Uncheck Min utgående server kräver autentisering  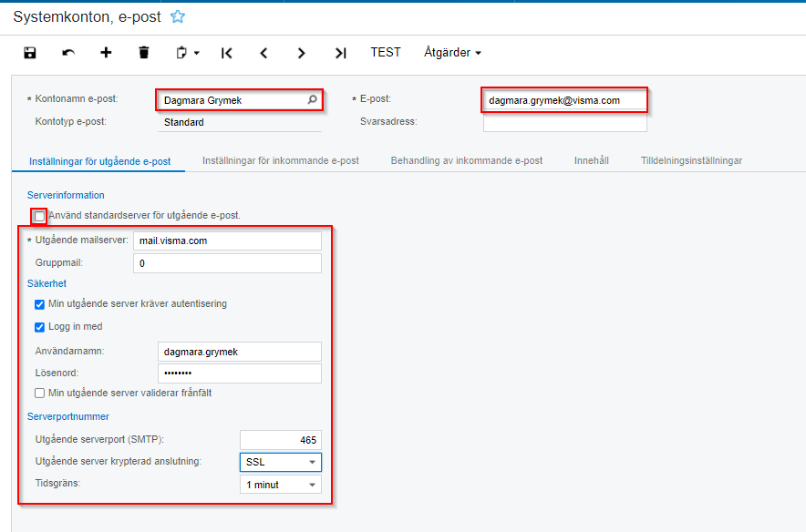pyautogui.click(x=40, y=304)
